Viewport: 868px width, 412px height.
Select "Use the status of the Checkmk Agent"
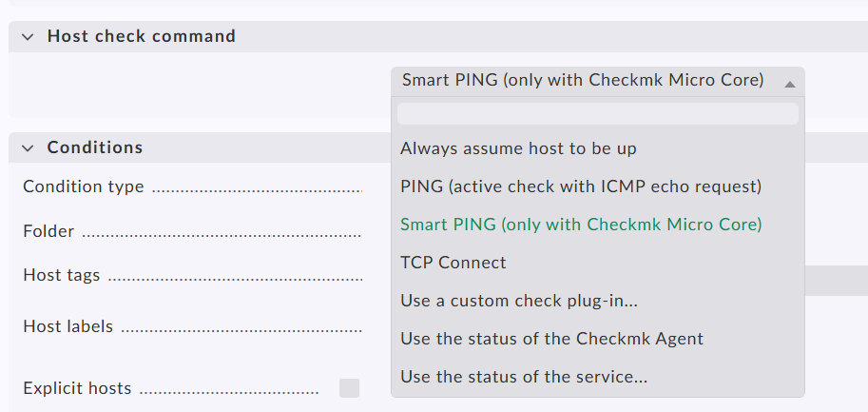551,339
